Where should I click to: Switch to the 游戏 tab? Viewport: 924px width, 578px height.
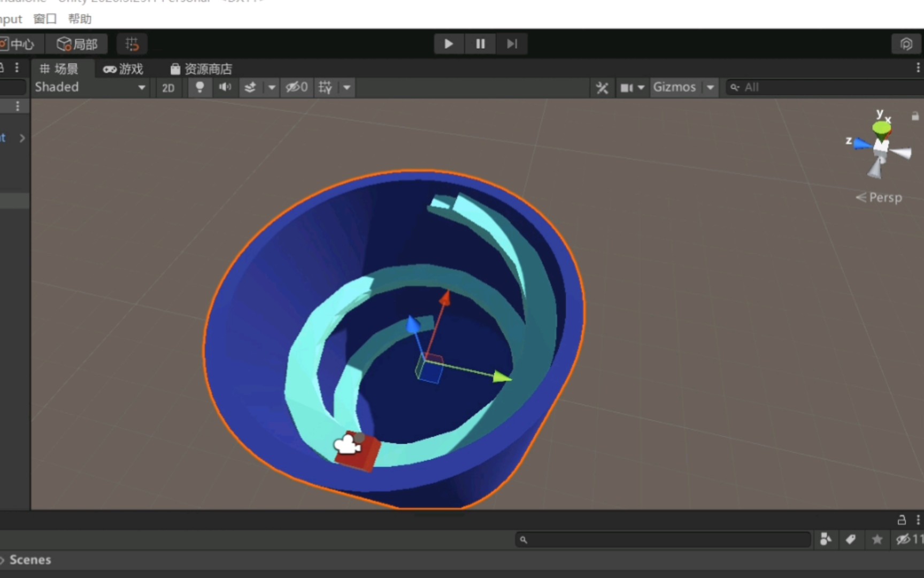(124, 69)
